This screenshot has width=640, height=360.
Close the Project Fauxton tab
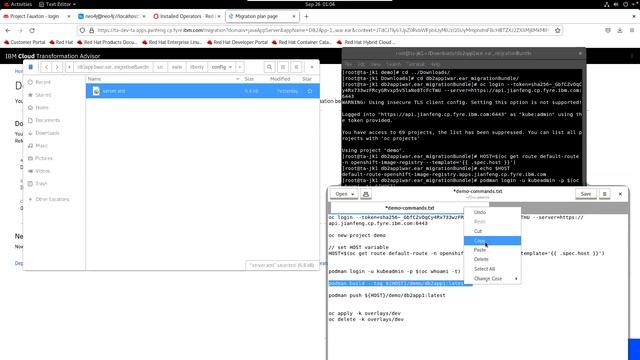click(69, 16)
